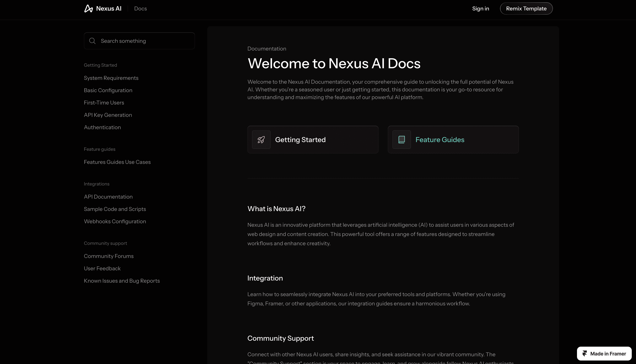The width and height of the screenshot is (636, 364).
Task: Open System Requirements in sidebar
Action: 111,78
